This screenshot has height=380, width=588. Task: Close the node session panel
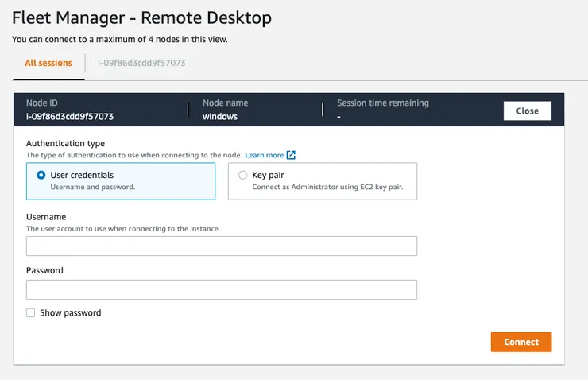pos(527,111)
